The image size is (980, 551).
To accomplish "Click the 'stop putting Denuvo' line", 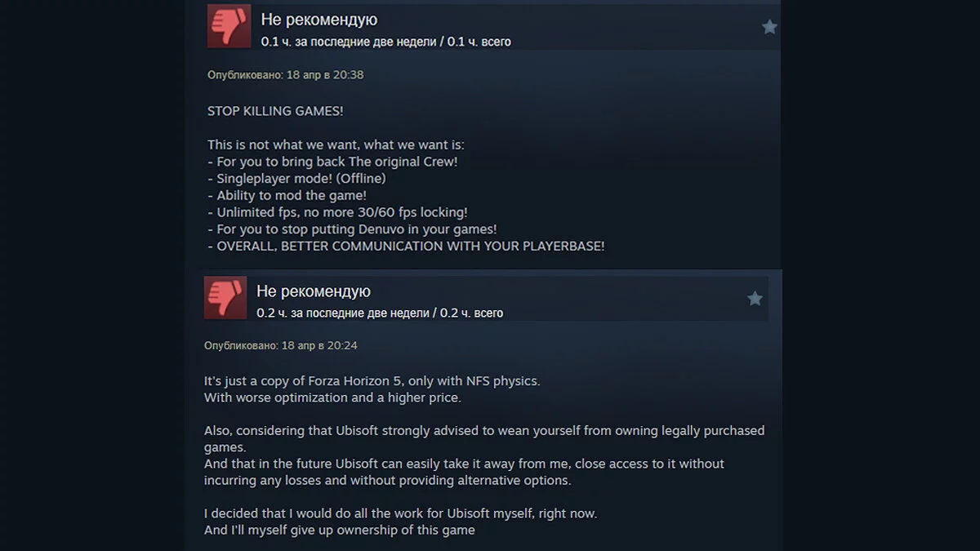I will [x=352, y=229].
